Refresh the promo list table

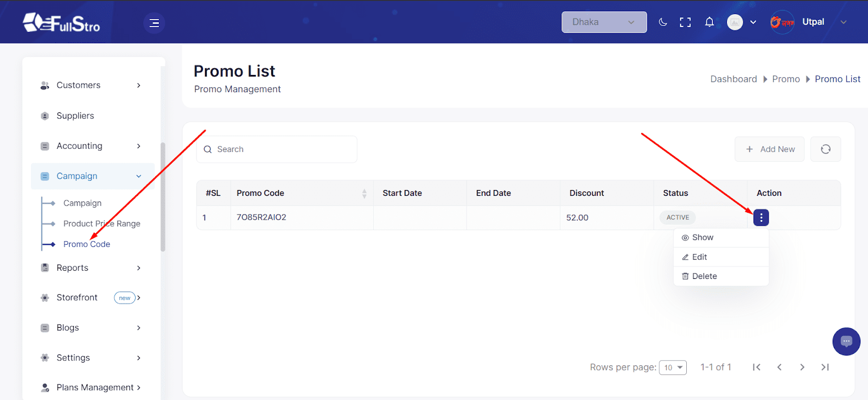pos(825,149)
